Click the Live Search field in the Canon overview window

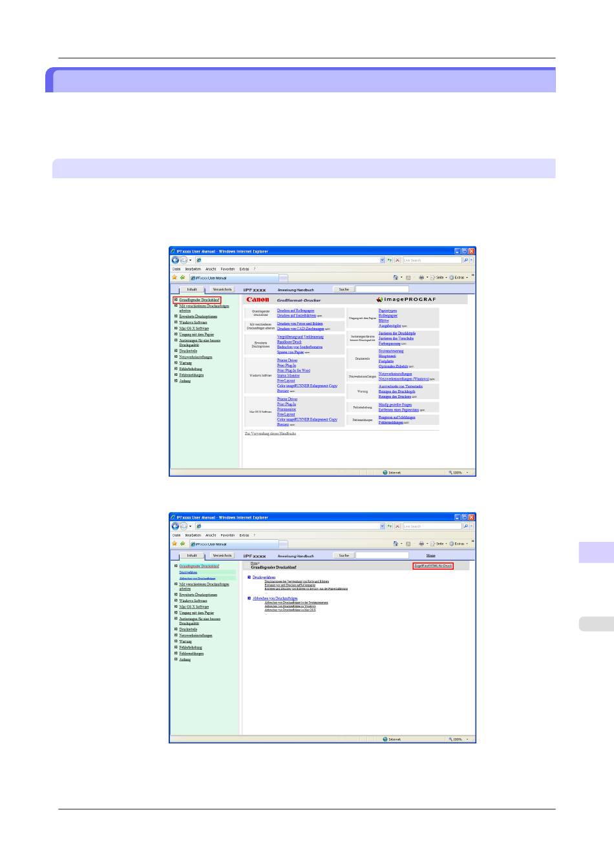432,260
